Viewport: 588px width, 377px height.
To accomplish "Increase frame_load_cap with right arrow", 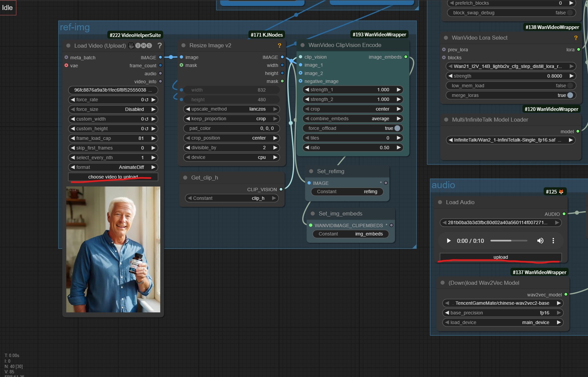I will (x=153, y=138).
